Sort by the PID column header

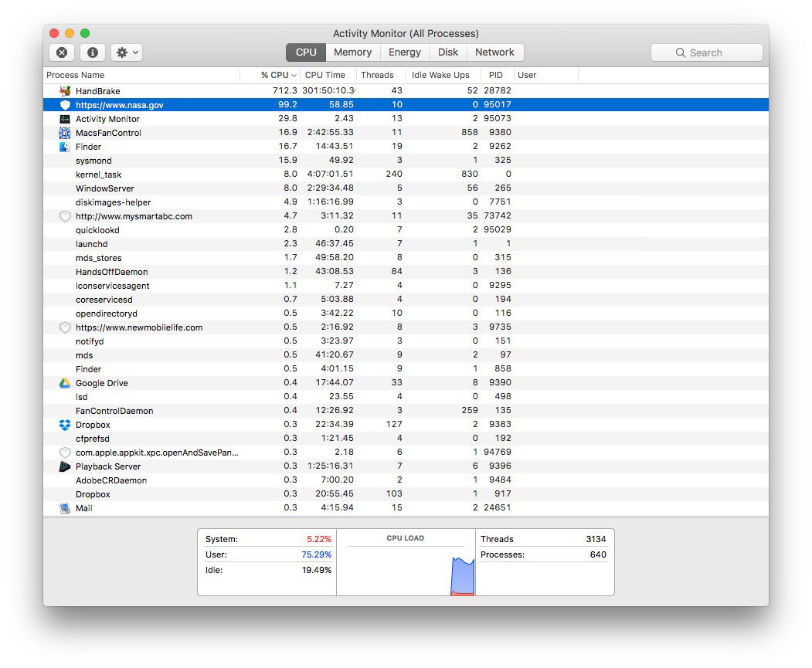point(497,75)
